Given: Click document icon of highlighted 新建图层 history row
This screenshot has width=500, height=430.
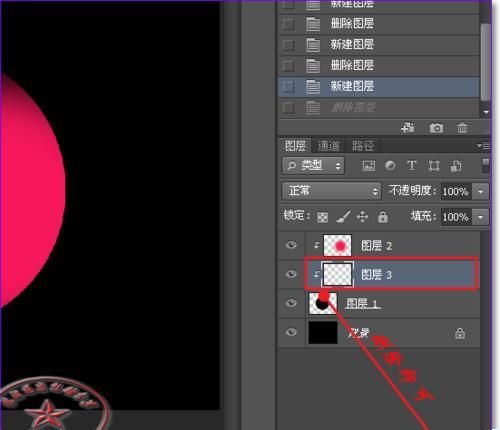Looking at the screenshot, I should 313,87.
